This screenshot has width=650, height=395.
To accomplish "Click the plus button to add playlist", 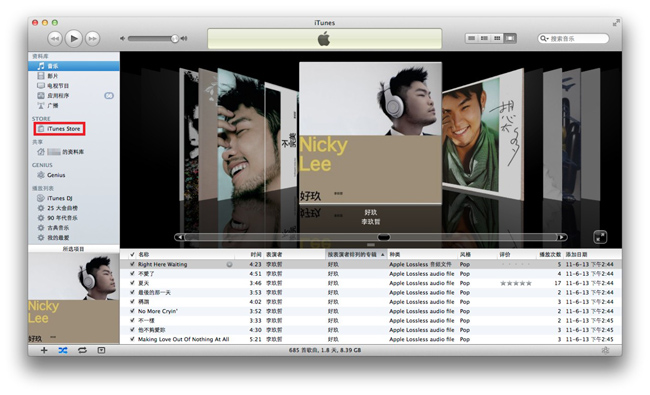I will click(44, 350).
